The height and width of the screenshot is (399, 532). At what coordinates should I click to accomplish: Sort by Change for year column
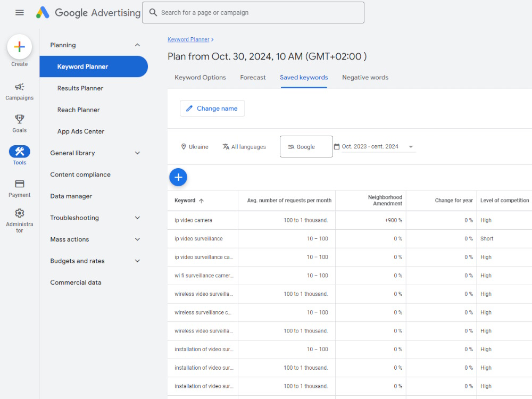[454, 201]
